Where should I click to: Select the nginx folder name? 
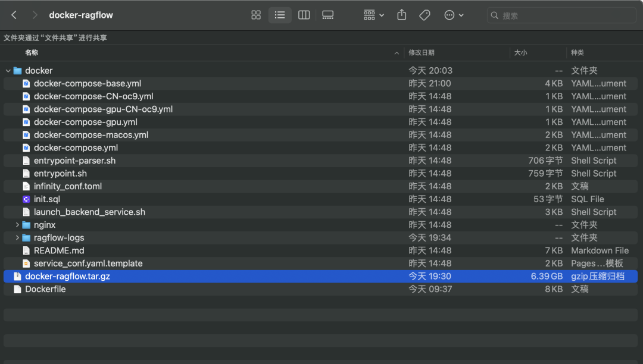click(45, 225)
